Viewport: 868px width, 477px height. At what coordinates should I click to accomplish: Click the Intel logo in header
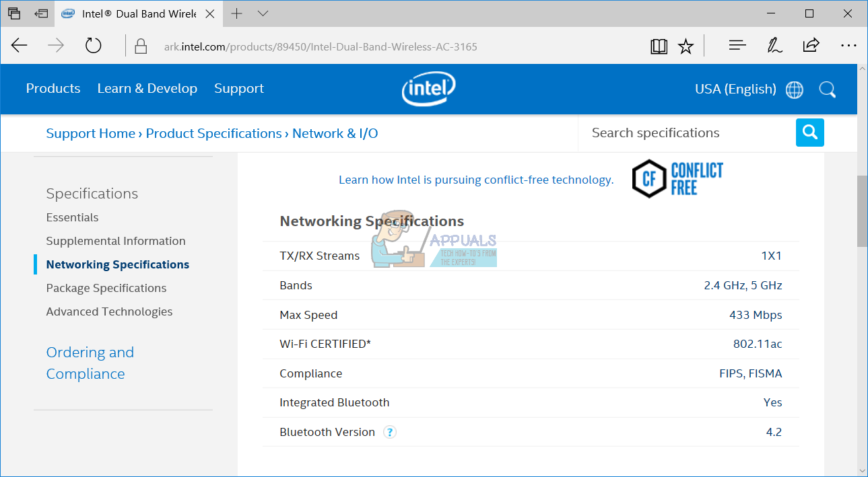pos(428,89)
